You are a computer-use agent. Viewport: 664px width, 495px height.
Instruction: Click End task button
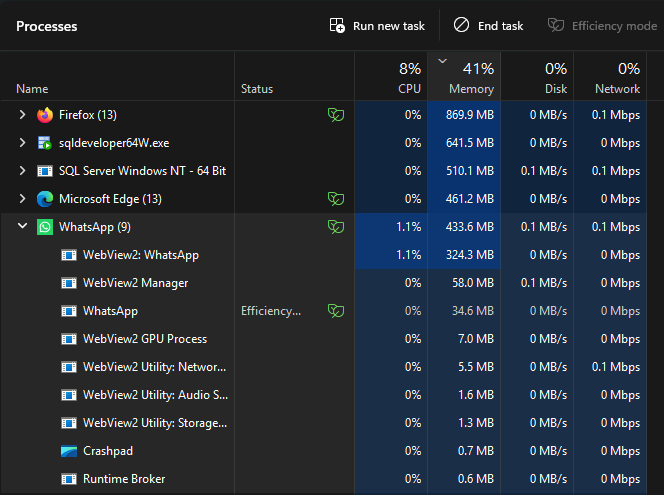[x=488, y=26]
